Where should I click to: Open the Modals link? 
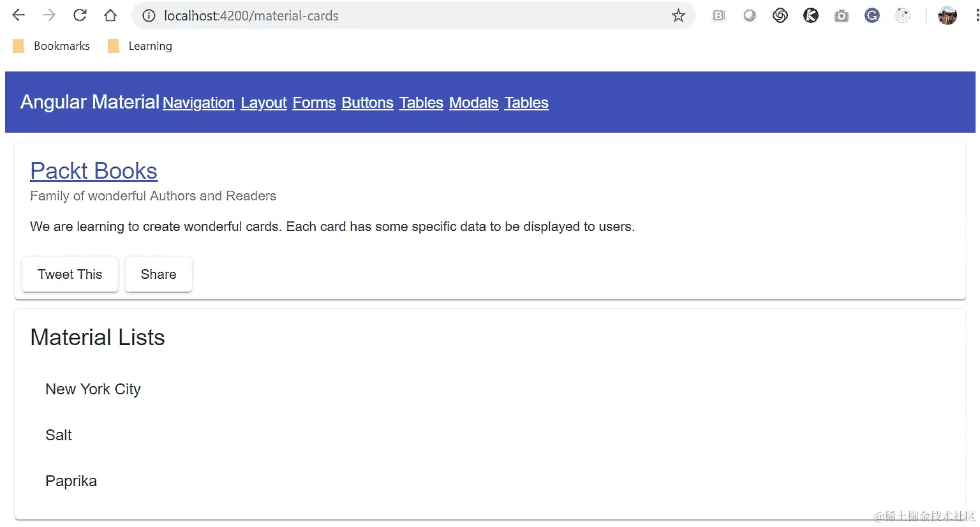[x=473, y=103]
